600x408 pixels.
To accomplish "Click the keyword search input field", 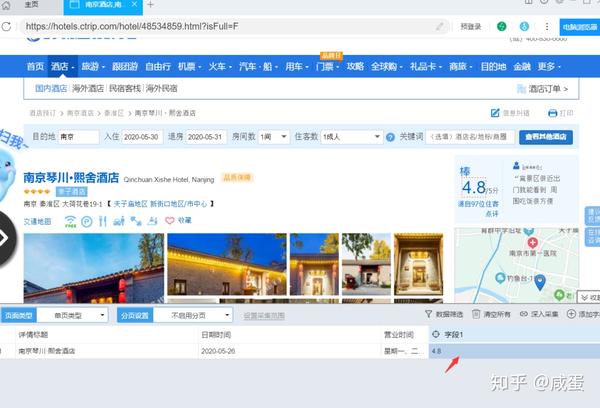I will tap(470, 137).
